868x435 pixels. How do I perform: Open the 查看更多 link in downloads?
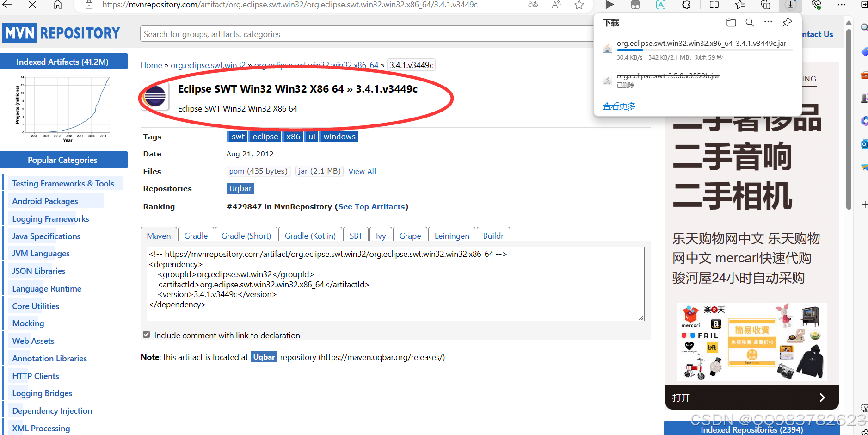click(619, 106)
